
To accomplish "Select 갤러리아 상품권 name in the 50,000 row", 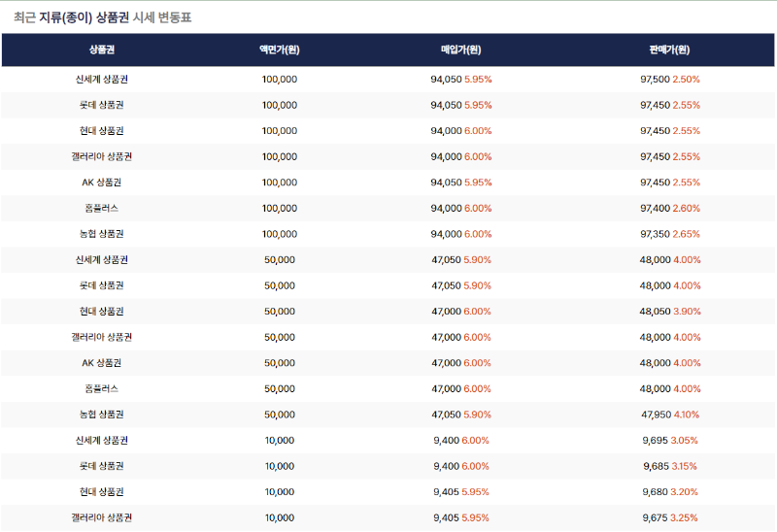I will [x=102, y=337].
